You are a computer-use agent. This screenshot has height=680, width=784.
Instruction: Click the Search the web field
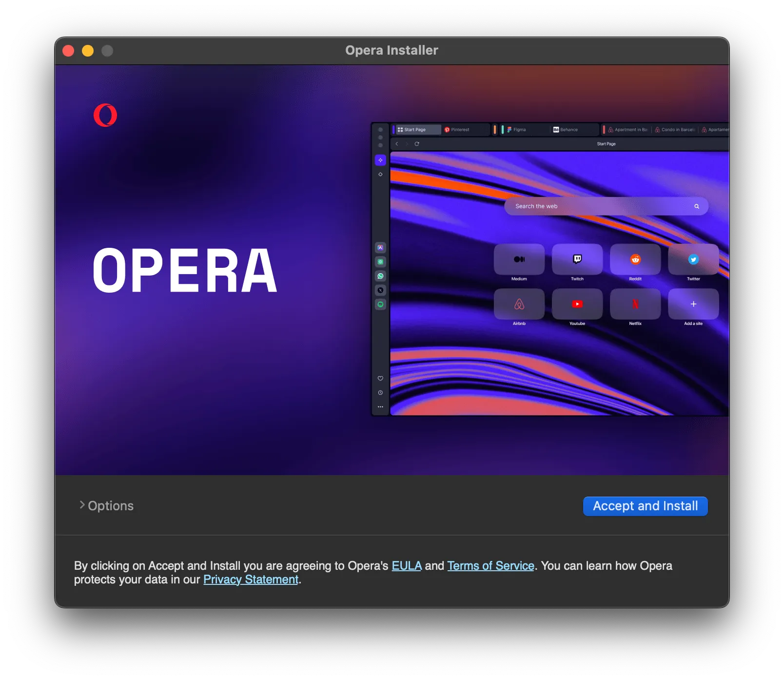(x=600, y=206)
